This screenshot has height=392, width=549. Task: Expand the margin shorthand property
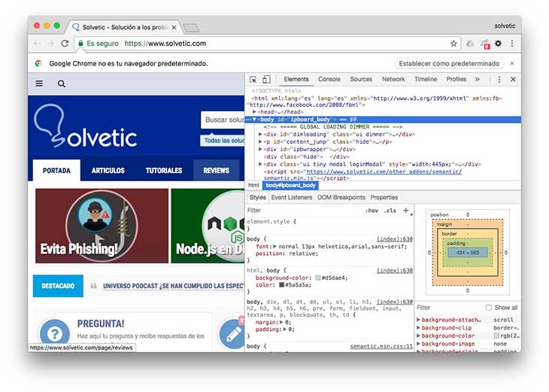281,322
